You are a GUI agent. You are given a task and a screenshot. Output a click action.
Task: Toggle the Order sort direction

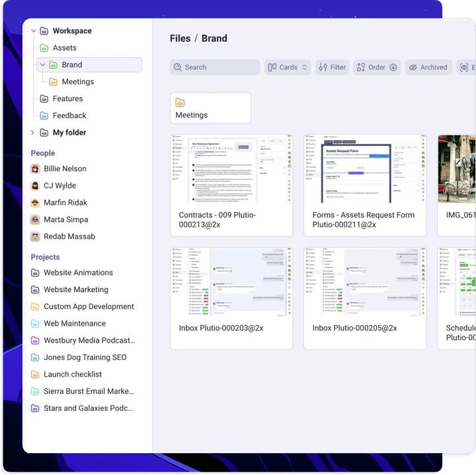point(393,67)
